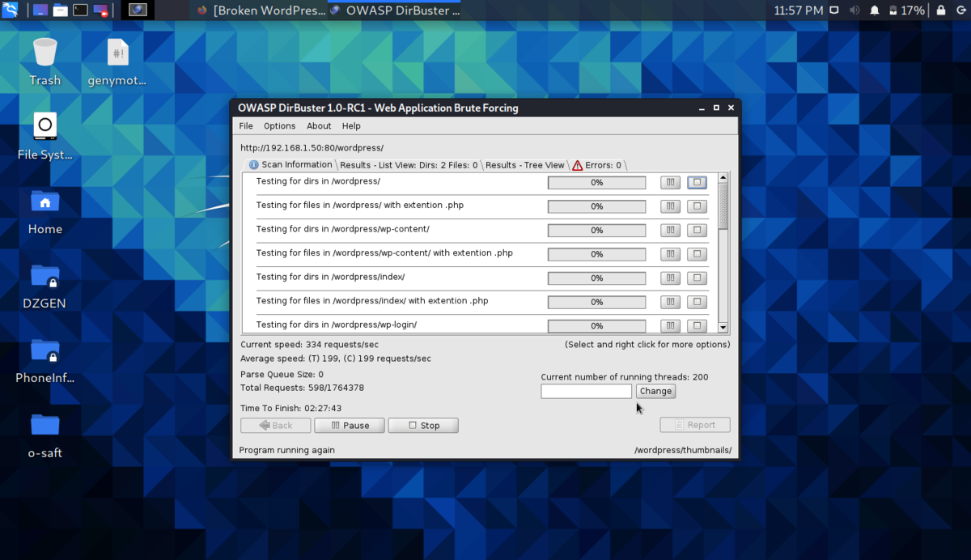Open the Help menu
Screen dimensions: 971x560
(351, 126)
